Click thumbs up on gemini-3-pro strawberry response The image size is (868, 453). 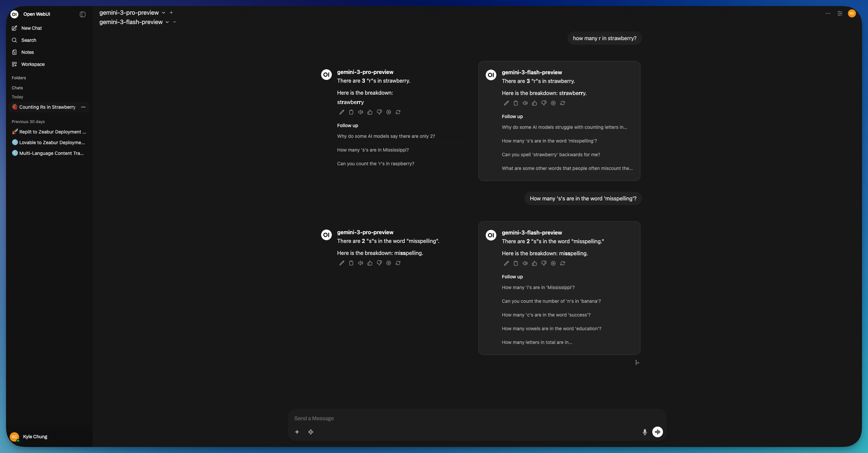[370, 112]
